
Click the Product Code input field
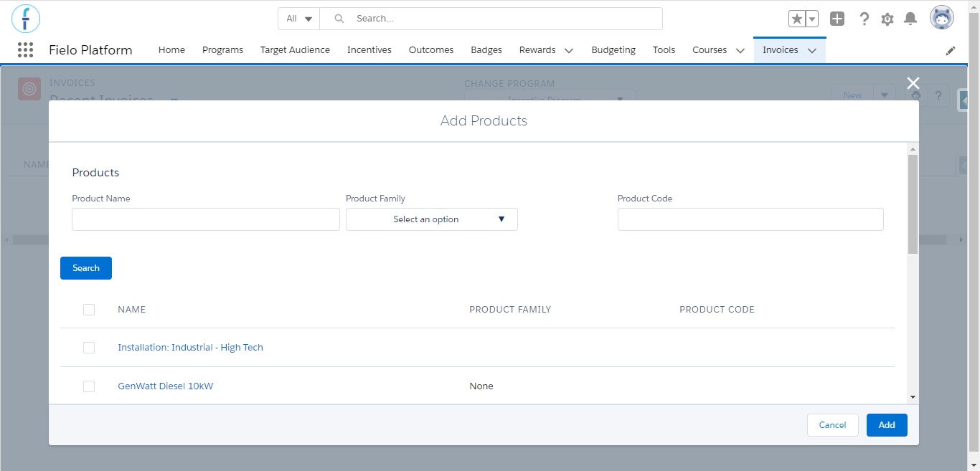(750, 219)
